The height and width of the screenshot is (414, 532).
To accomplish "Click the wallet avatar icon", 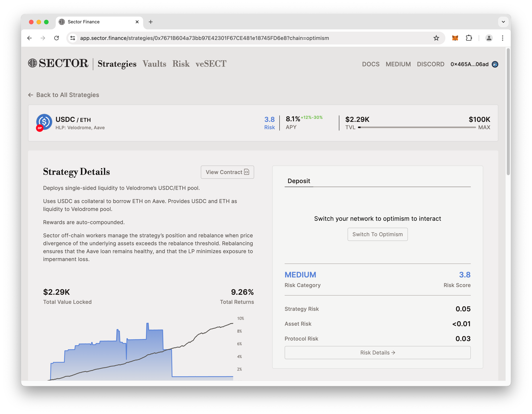I will (x=495, y=64).
